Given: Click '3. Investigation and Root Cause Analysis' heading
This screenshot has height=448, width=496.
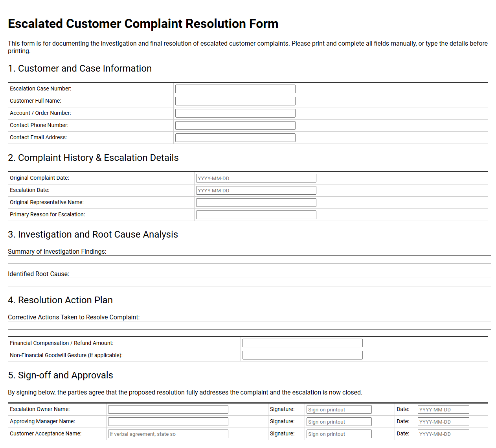Looking at the screenshot, I should pos(93,234).
